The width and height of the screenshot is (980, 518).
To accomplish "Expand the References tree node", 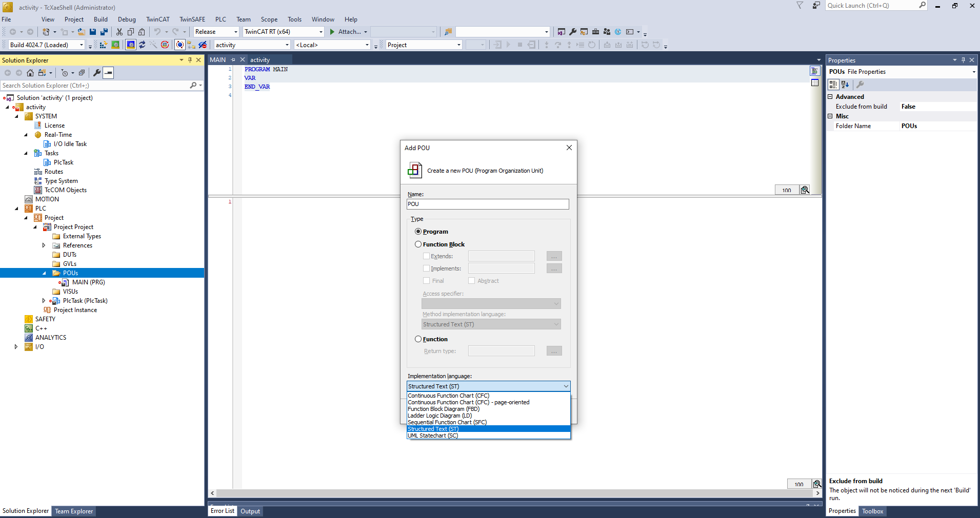I will coord(44,245).
